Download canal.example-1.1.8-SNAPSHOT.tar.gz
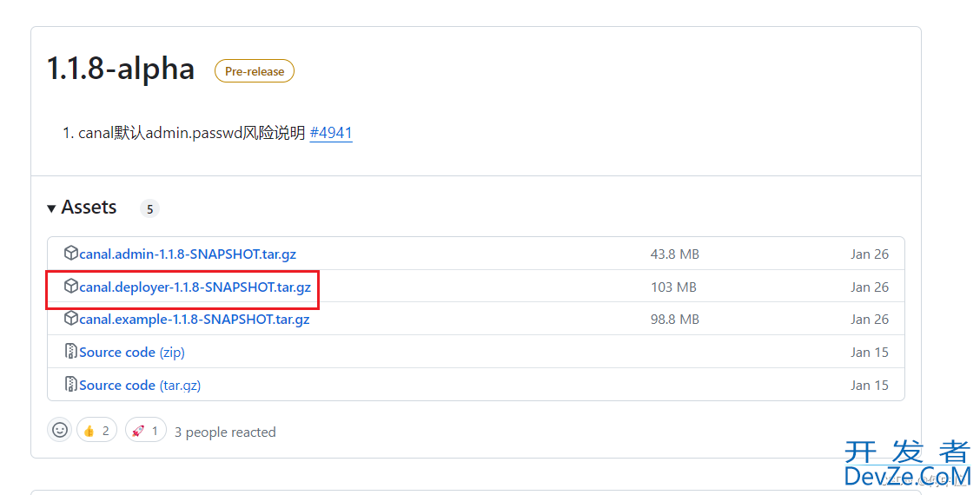 pyautogui.click(x=195, y=319)
